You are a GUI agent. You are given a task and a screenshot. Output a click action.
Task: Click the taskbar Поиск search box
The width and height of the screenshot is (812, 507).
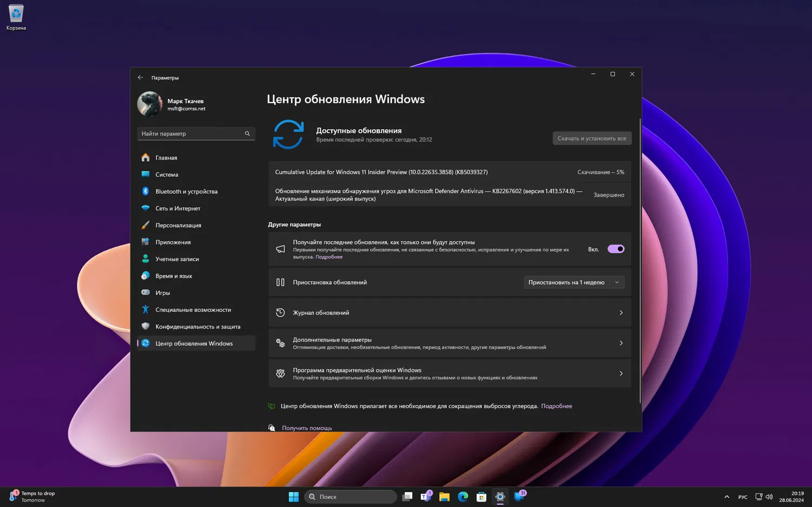350,497
